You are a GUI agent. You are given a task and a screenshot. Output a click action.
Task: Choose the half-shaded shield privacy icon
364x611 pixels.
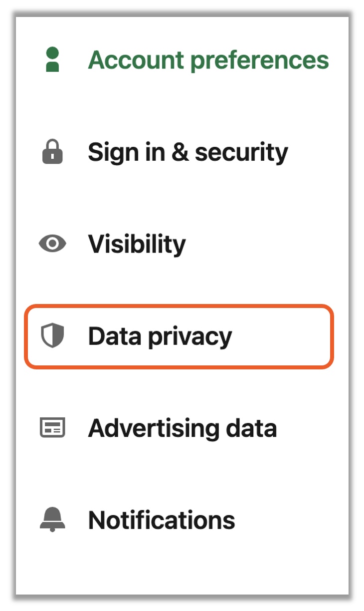click(52, 336)
